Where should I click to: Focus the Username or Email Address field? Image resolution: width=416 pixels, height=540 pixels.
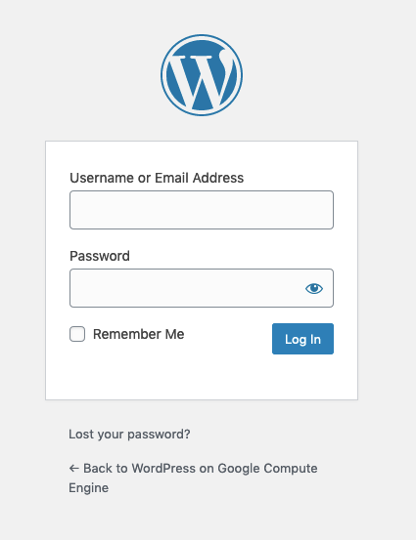201,210
